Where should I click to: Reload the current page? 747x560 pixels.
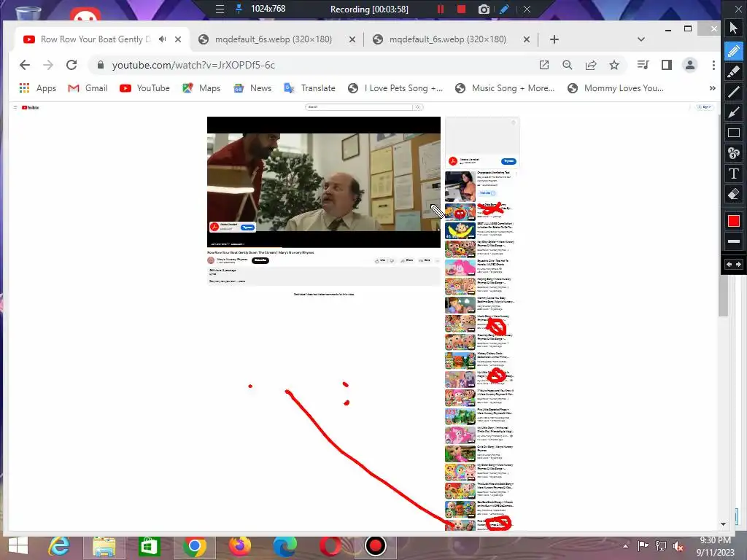tap(71, 65)
